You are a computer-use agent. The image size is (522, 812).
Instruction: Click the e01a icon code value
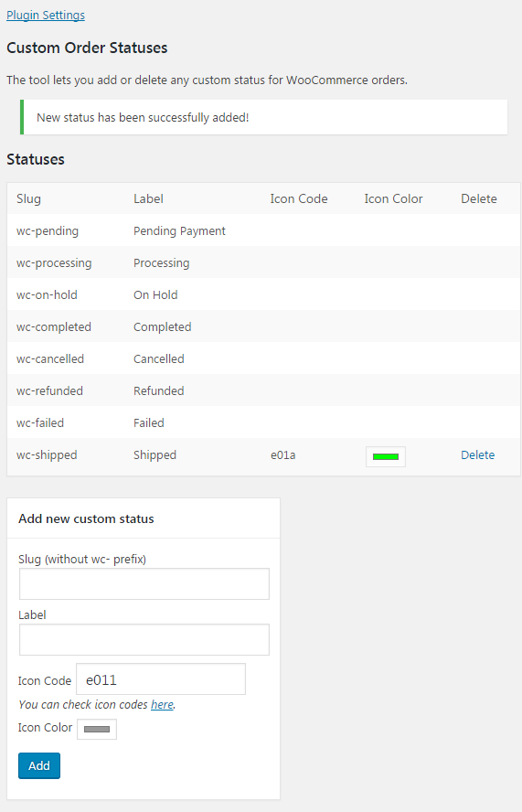coord(282,455)
